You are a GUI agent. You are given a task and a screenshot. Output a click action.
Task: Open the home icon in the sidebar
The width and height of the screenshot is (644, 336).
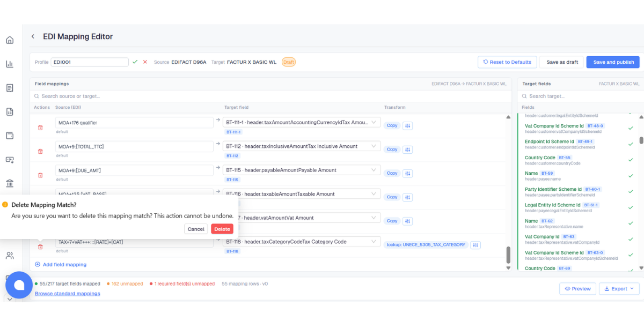pos(10,40)
